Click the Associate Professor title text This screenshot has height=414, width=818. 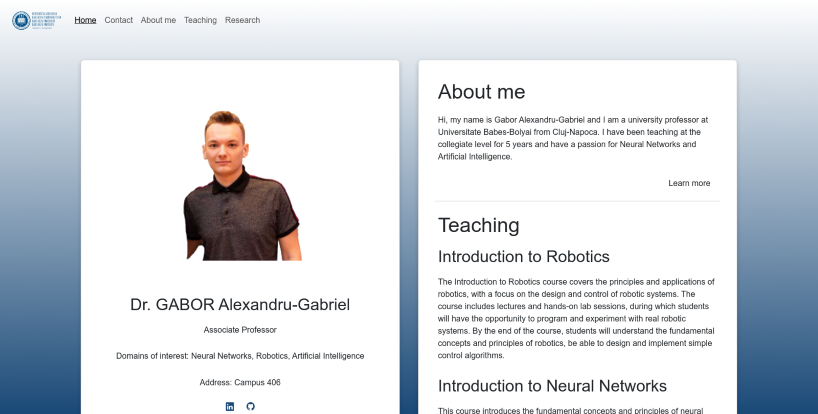coord(240,330)
